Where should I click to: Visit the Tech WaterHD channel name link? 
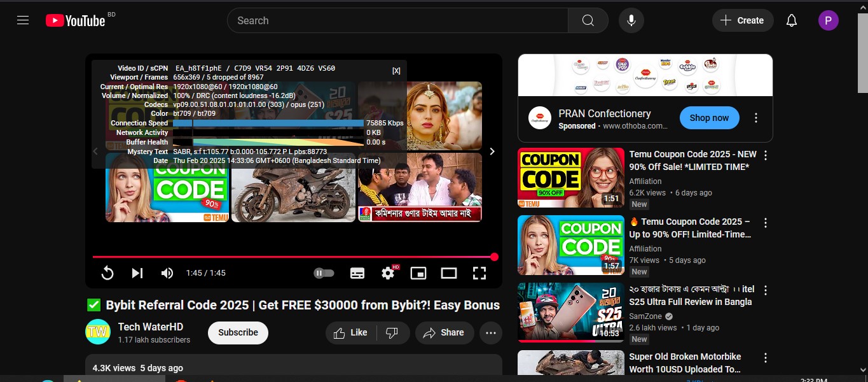[x=151, y=327]
